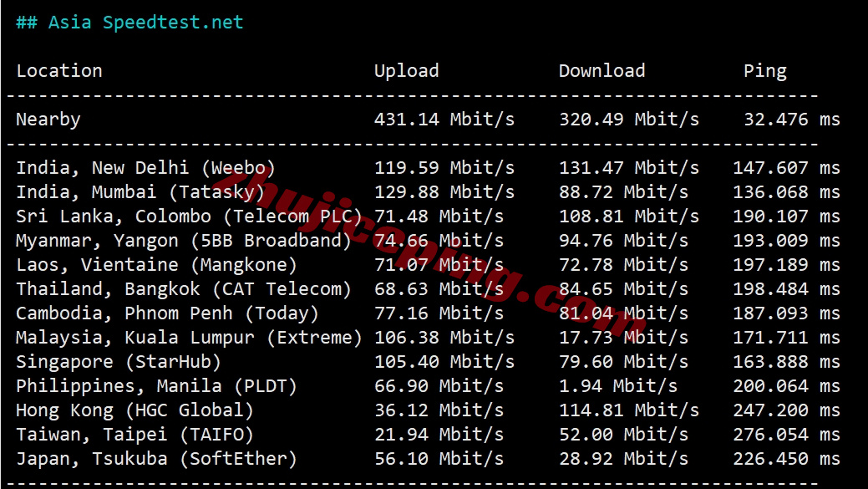Image resolution: width=868 pixels, height=489 pixels.
Task: Click Laos, Vientaine (Mangkone) location
Action: (x=156, y=265)
